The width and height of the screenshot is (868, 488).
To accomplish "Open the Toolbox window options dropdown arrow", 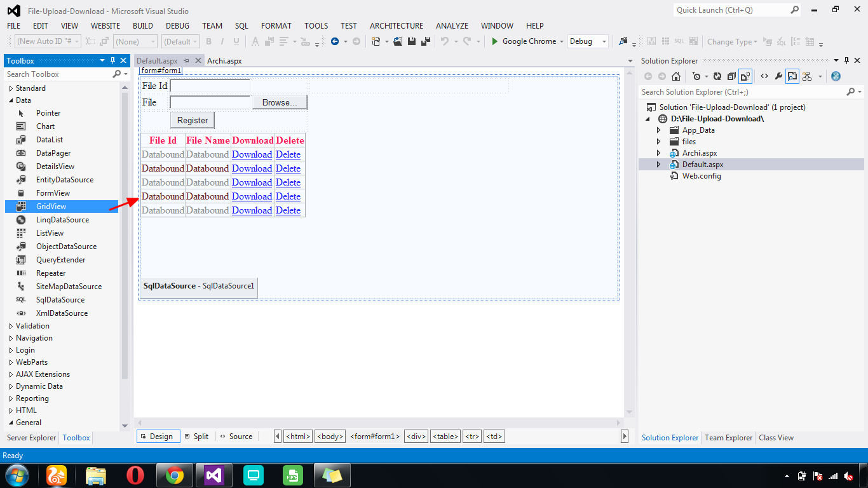I will (102, 61).
